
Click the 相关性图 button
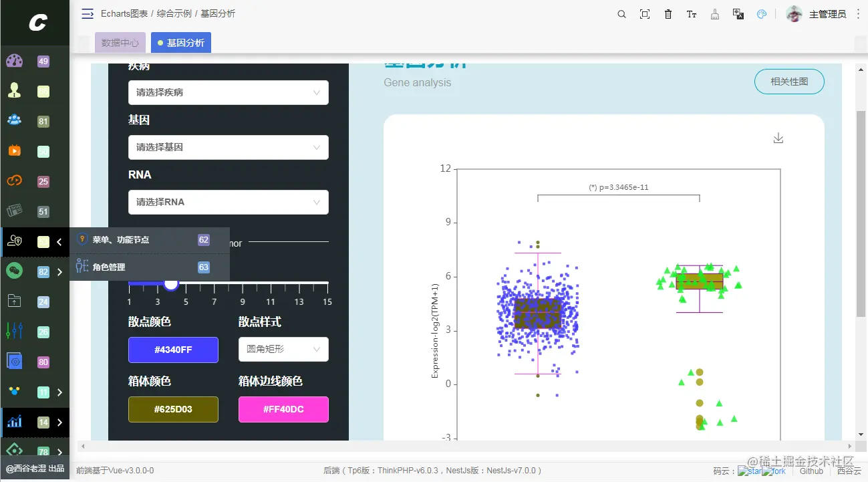coord(789,82)
